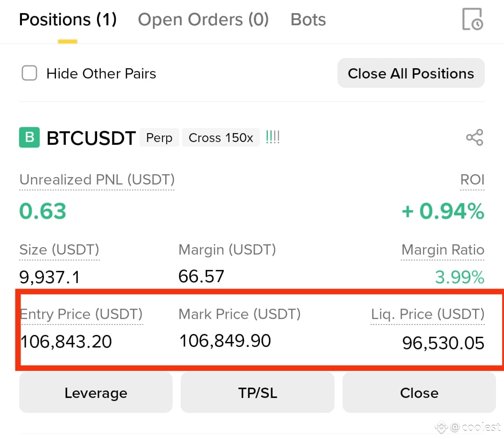Click the Liq. Price label
Viewport: 504px width, 439px height.
(x=427, y=314)
